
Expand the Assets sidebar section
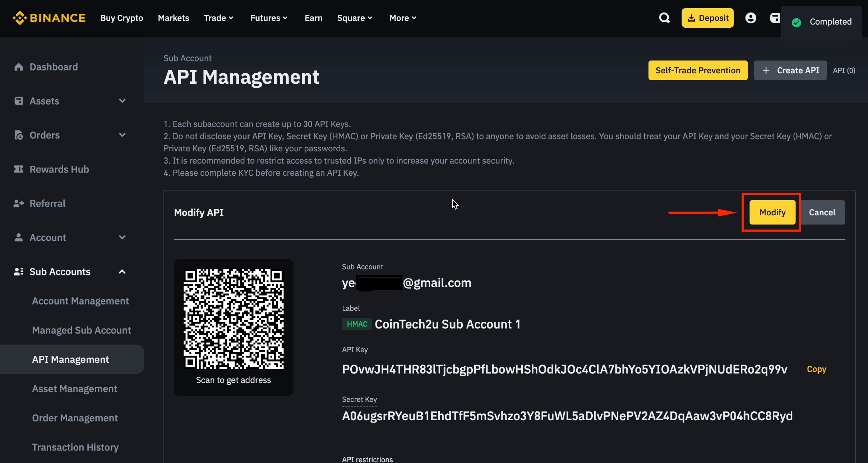pyautogui.click(x=122, y=101)
